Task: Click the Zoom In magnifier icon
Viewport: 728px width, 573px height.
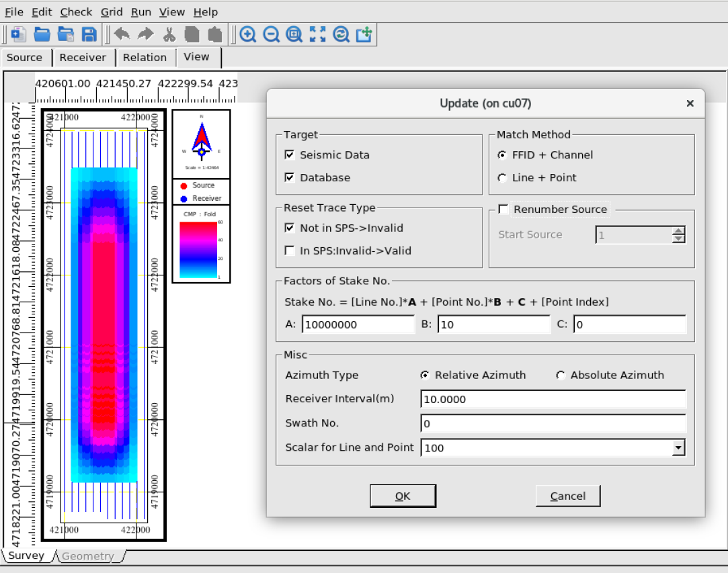Action: (248, 34)
